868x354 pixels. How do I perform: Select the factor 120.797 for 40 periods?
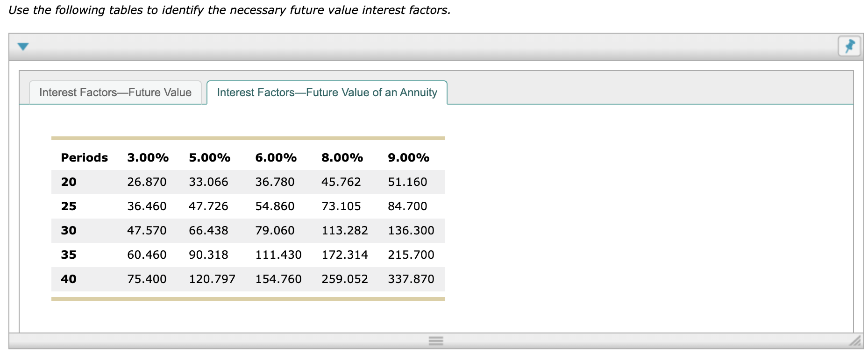212,279
